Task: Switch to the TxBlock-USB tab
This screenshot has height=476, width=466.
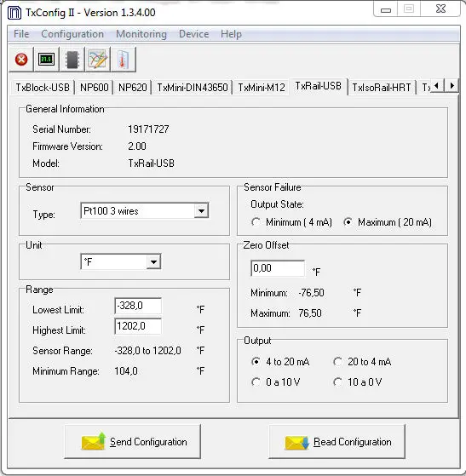Action: coord(43,88)
